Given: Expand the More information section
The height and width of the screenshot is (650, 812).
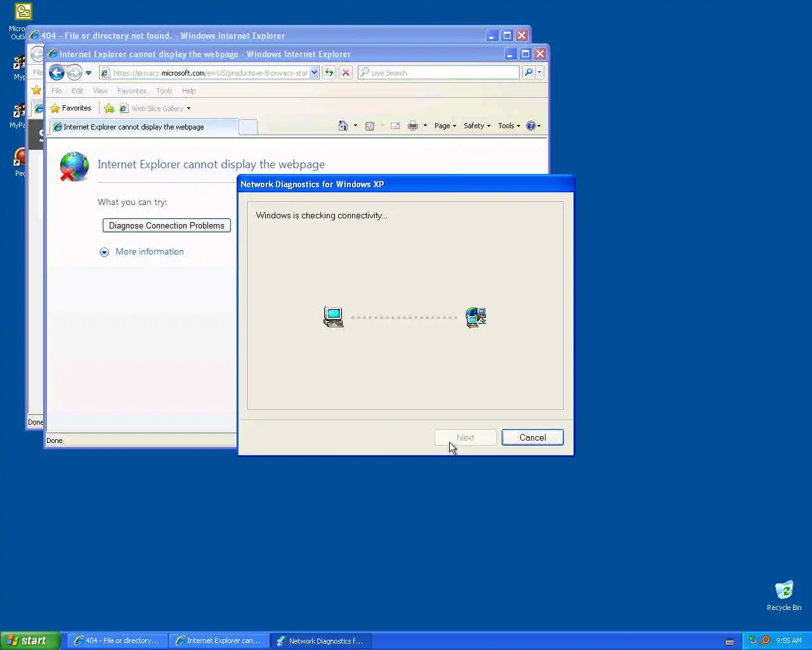Looking at the screenshot, I should [142, 252].
